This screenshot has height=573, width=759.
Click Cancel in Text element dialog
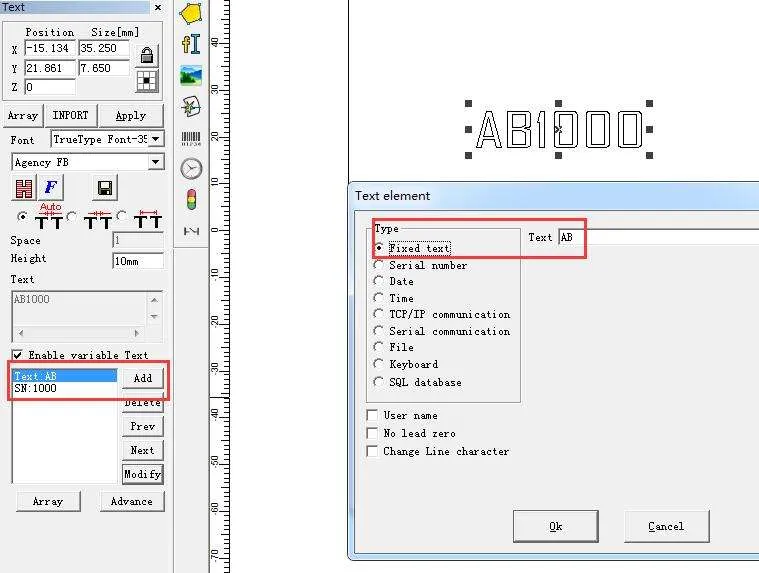click(x=666, y=526)
